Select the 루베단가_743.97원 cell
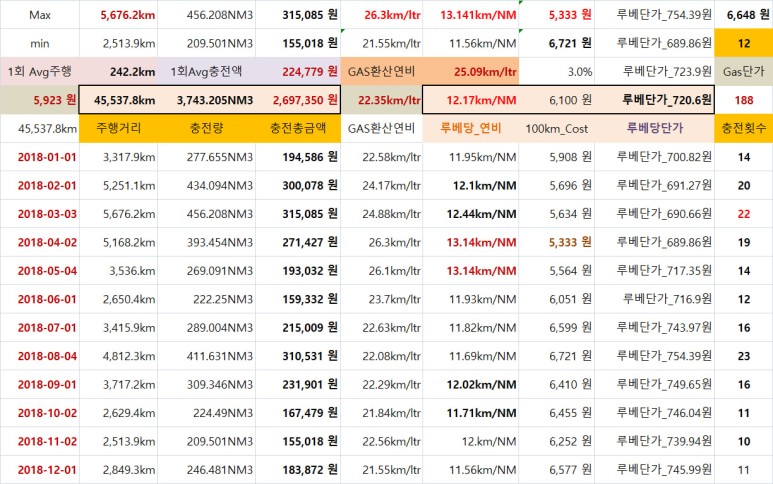 tap(654, 328)
